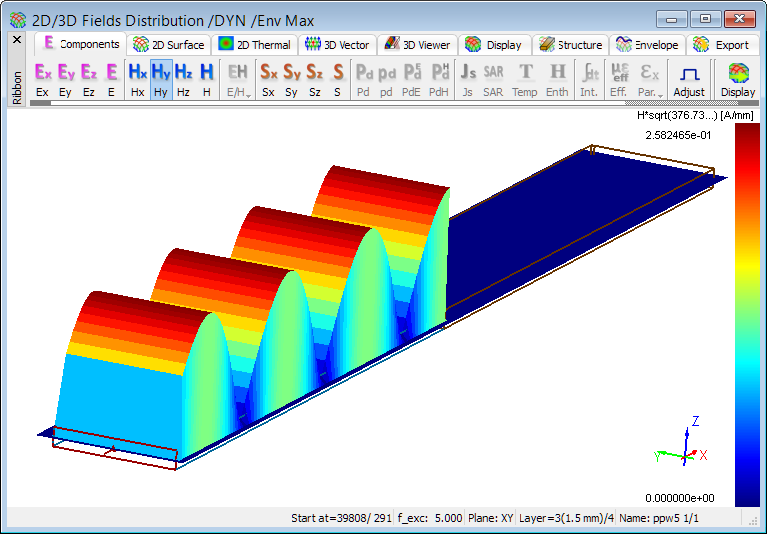Collapse the Ribbon side panel
Screen dimensions: 767x534
[16, 40]
